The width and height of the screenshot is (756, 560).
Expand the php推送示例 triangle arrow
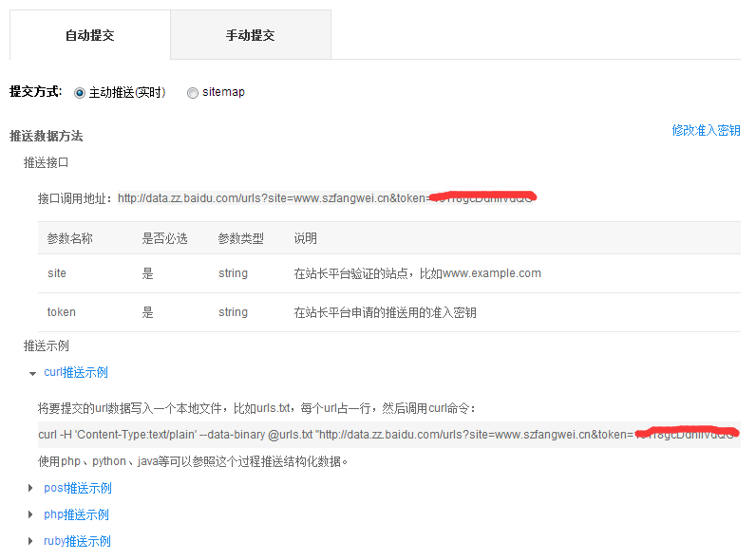tap(32, 515)
